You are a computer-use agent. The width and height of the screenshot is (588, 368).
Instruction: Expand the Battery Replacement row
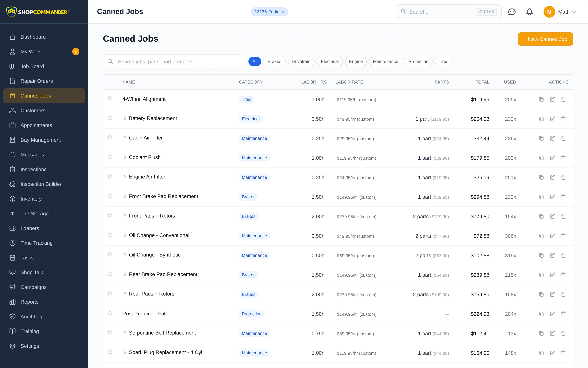(125, 118)
